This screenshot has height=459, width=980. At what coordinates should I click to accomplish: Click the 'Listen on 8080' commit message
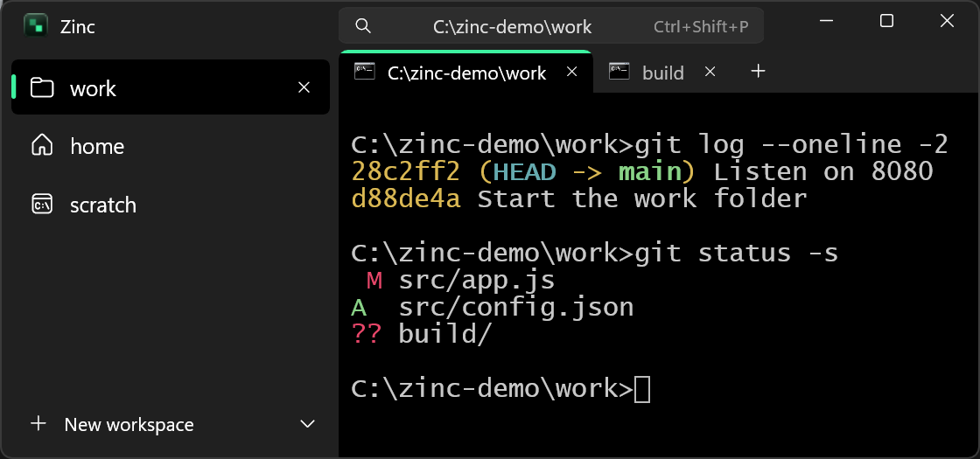click(x=823, y=171)
